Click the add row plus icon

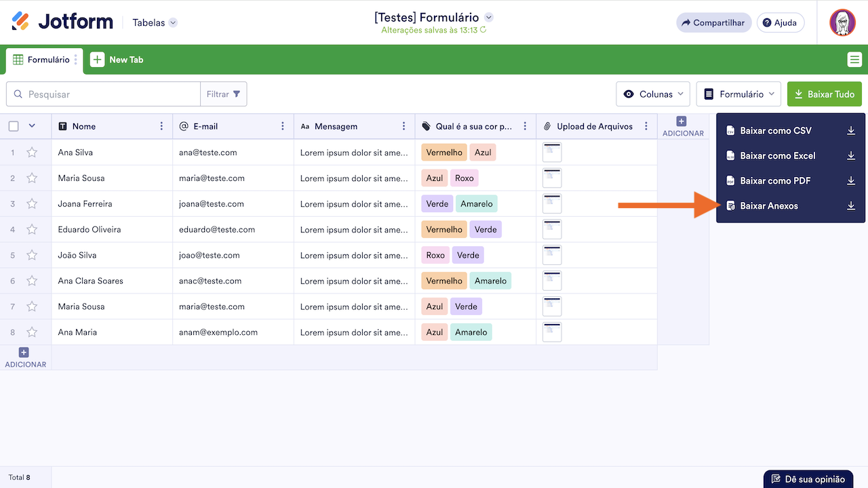pos(24,352)
